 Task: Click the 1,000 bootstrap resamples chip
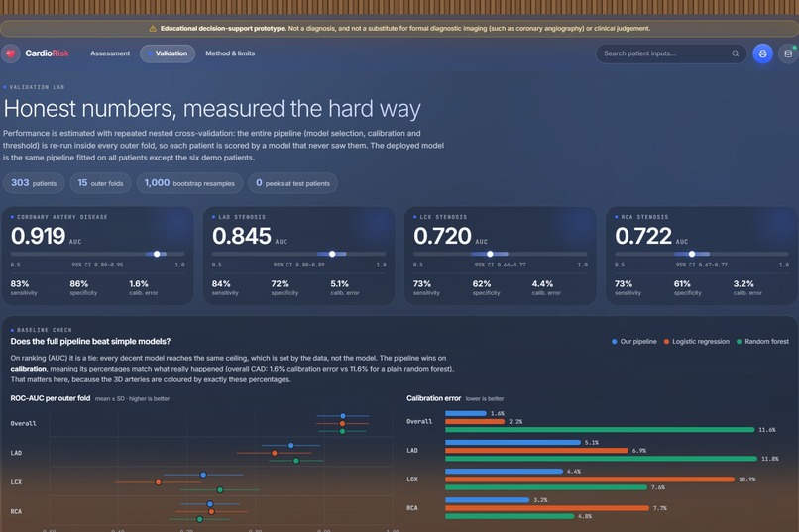pyautogui.click(x=189, y=183)
